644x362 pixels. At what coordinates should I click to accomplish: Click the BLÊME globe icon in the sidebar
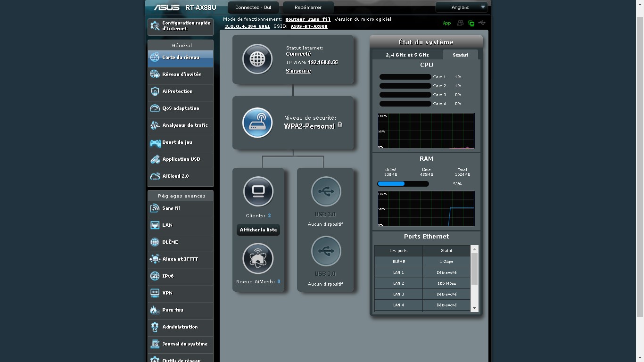point(155,242)
